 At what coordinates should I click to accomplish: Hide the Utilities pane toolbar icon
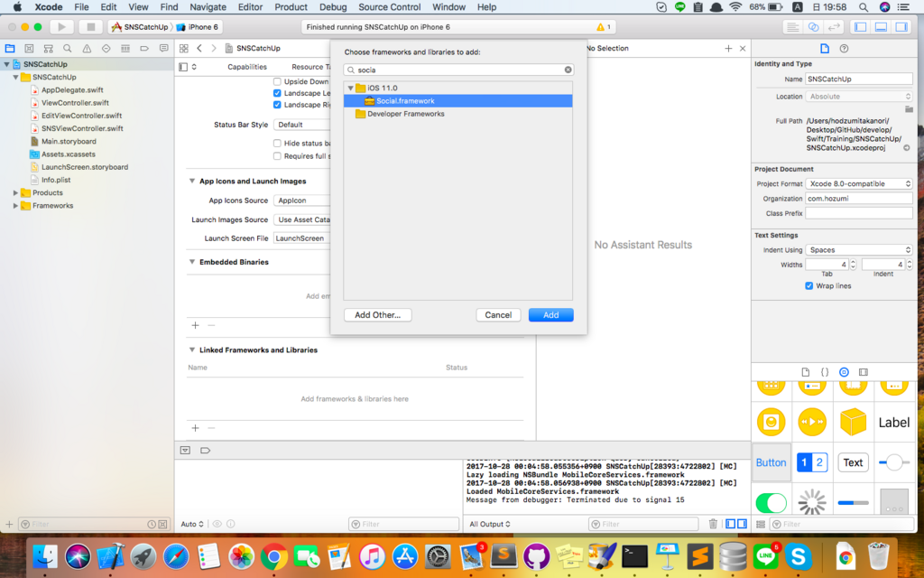pyautogui.click(x=901, y=27)
